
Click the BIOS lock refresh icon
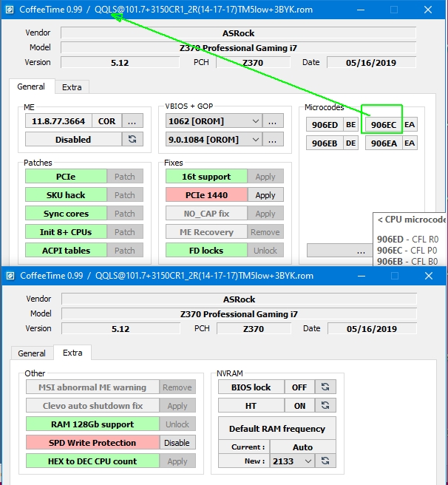325,387
